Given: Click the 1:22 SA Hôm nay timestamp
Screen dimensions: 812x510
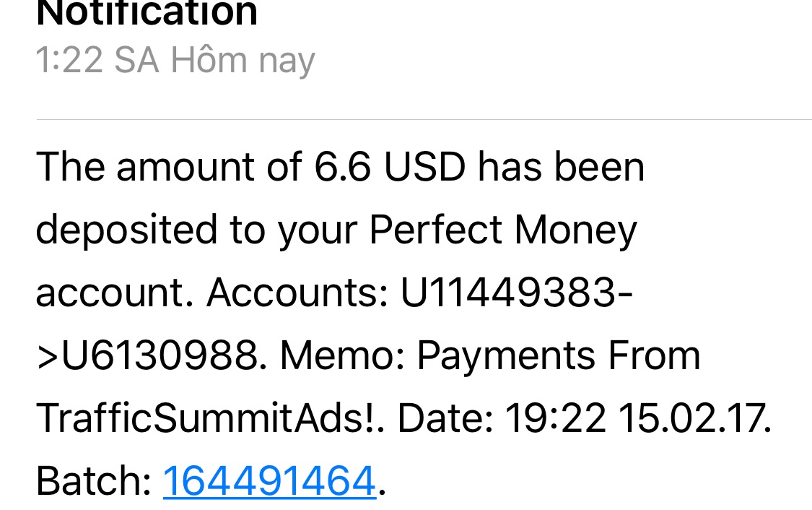Looking at the screenshot, I should [175, 60].
